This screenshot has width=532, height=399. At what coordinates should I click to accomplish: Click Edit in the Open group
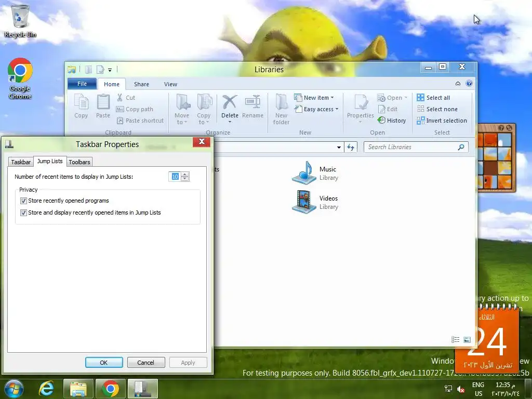388,109
